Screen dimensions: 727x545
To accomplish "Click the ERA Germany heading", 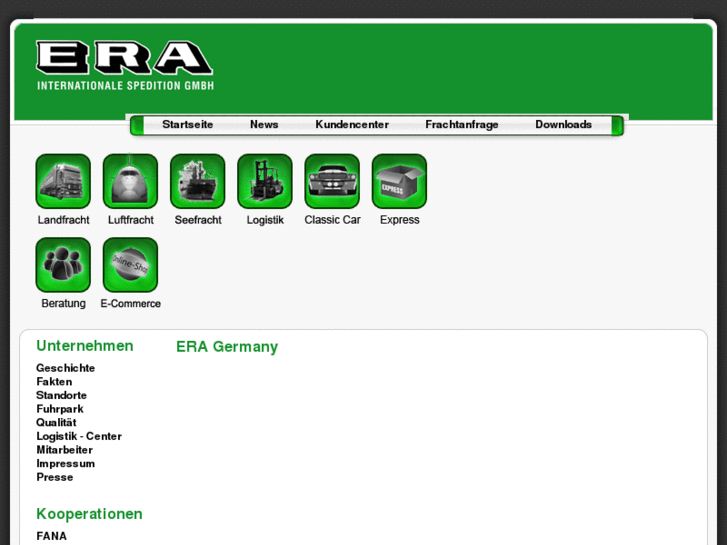I will coord(227,347).
